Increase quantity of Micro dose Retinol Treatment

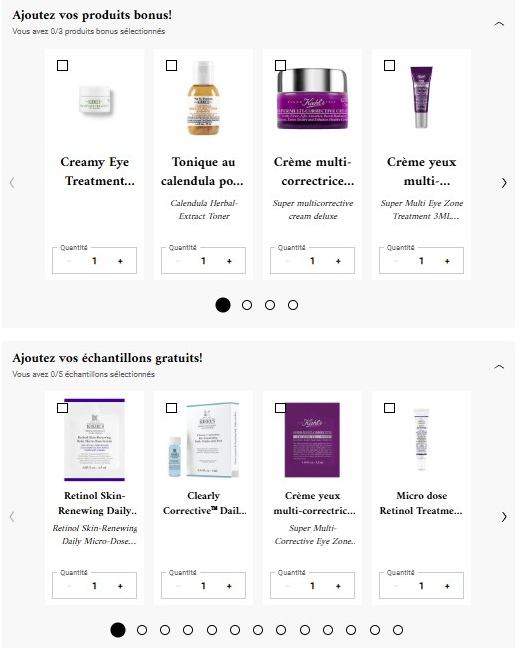[x=447, y=586]
